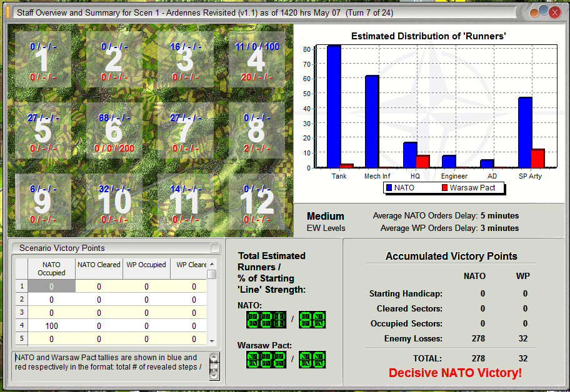Viewport: 570px width, 392px height.
Task: Click the blue NATO legend swatch
Action: (389, 188)
